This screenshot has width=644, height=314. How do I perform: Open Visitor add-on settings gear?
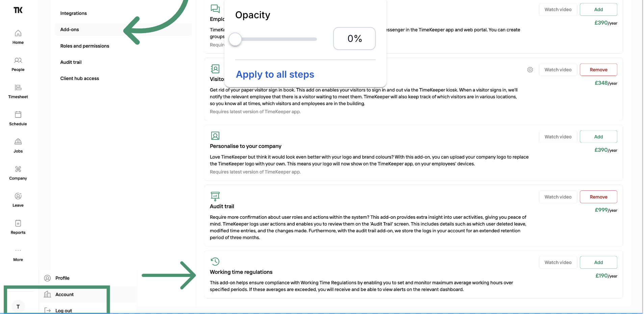click(x=530, y=70)
